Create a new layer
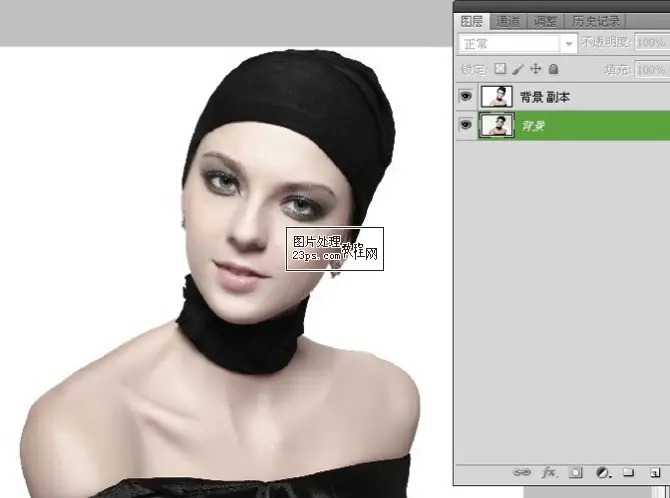Viewport: 670px width, 498px height. click(653, 471)
